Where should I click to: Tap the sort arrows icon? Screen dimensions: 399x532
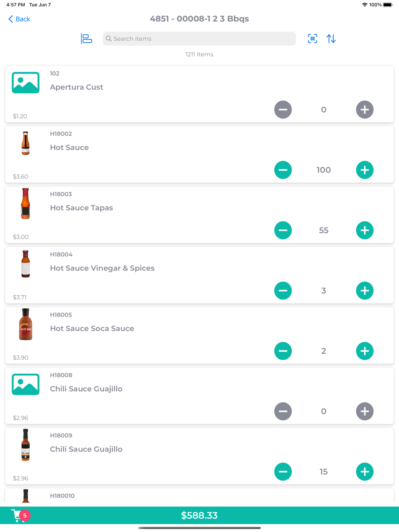tap(331, 39)
